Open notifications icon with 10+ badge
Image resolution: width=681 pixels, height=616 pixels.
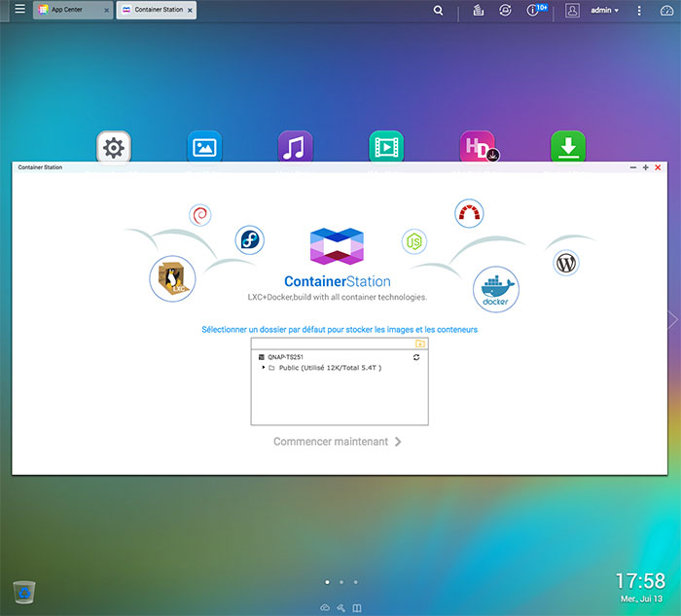pyautogui.click(x=535, y=10)
